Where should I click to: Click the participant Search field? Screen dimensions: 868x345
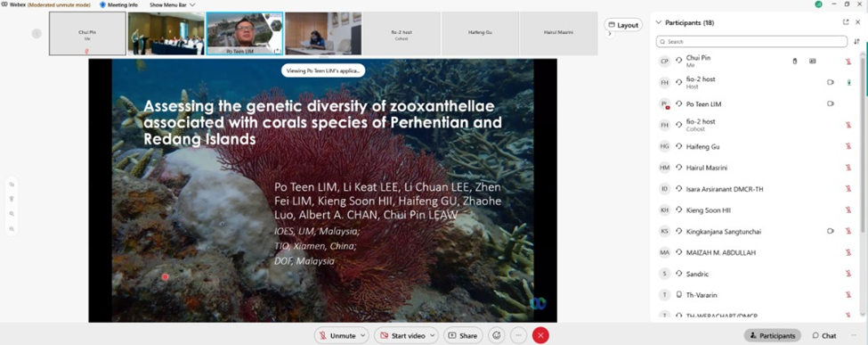click(x=751, y=42)
